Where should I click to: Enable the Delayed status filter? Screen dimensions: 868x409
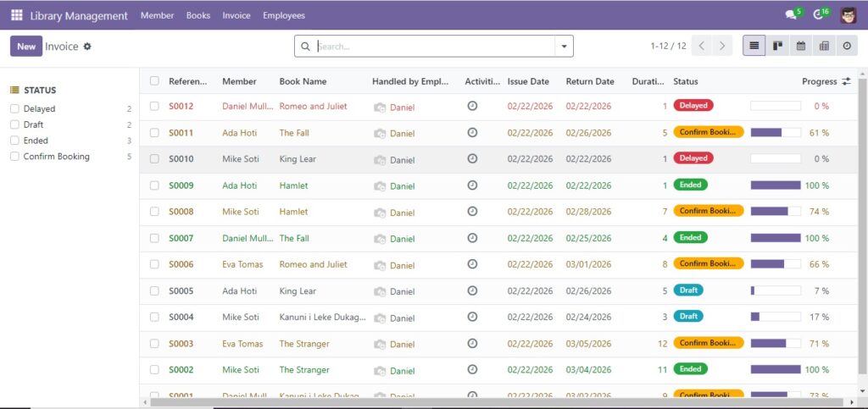tap(14, 109)
